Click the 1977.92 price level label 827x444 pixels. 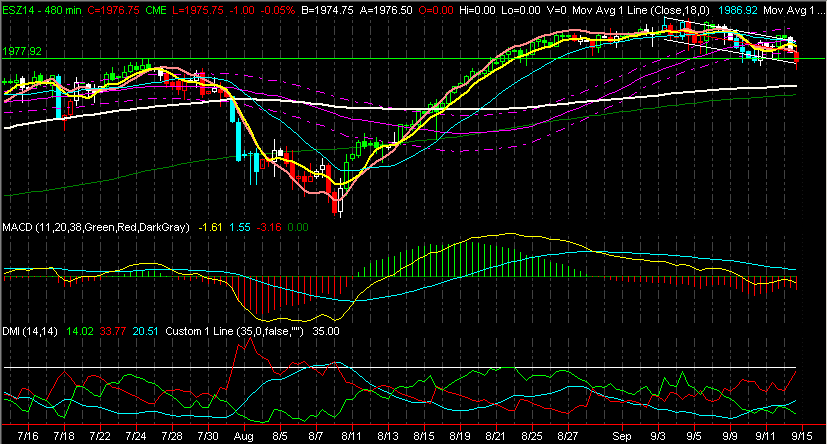[22, 51]
